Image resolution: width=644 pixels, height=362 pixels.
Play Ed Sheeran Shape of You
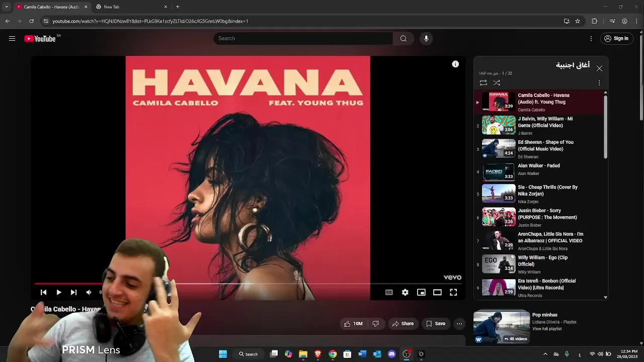point(539,149)
